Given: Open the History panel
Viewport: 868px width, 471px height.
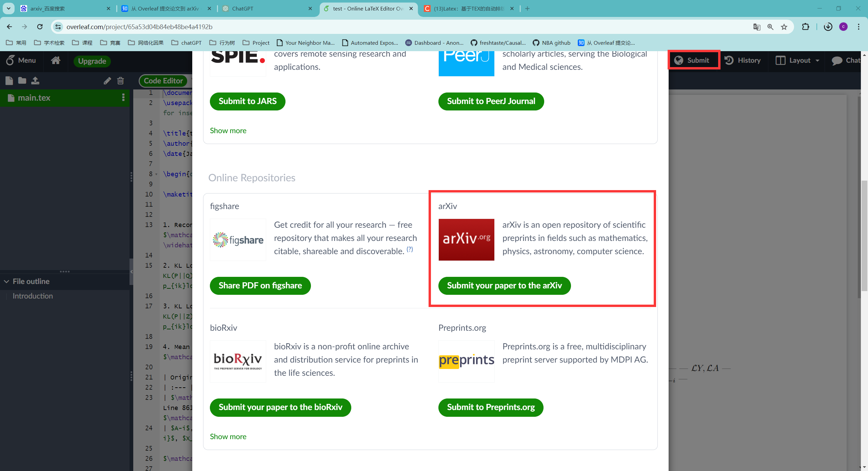Looking at the screenshot, I should pyautogui.click(x=748, y=60).
